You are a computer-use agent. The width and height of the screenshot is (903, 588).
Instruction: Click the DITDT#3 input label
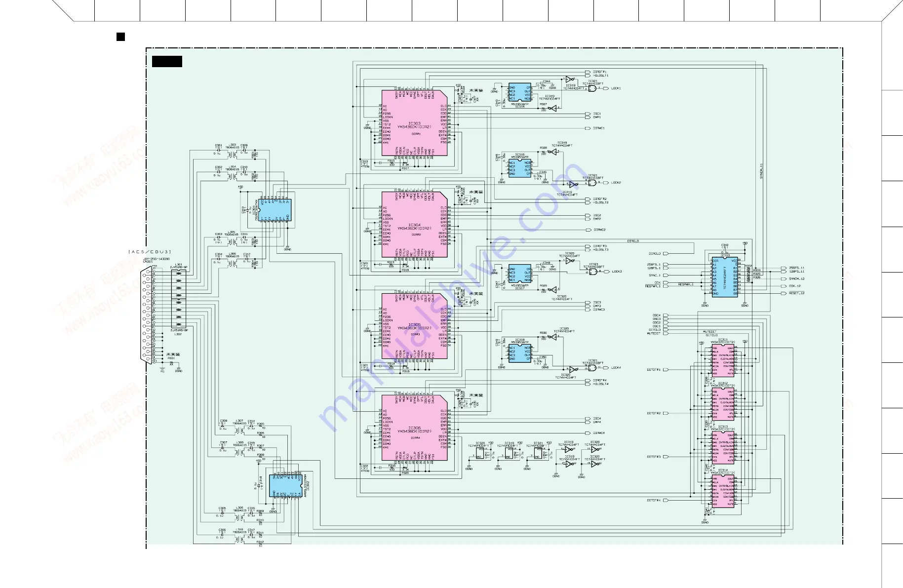click(654, 457)
